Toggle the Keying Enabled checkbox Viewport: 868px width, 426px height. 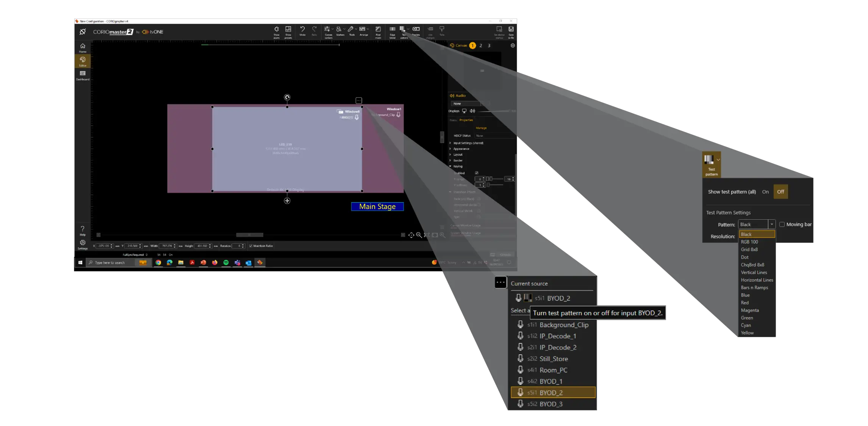tap(477, 173)
